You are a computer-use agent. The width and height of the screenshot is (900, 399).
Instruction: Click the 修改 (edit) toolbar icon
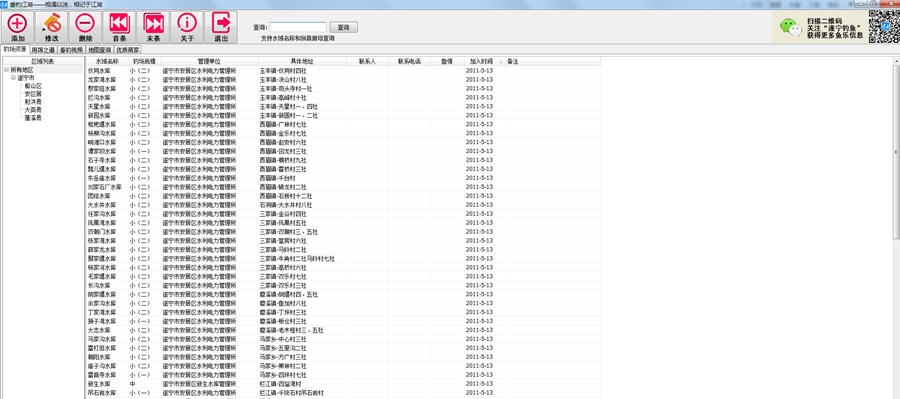click(52, 28)
